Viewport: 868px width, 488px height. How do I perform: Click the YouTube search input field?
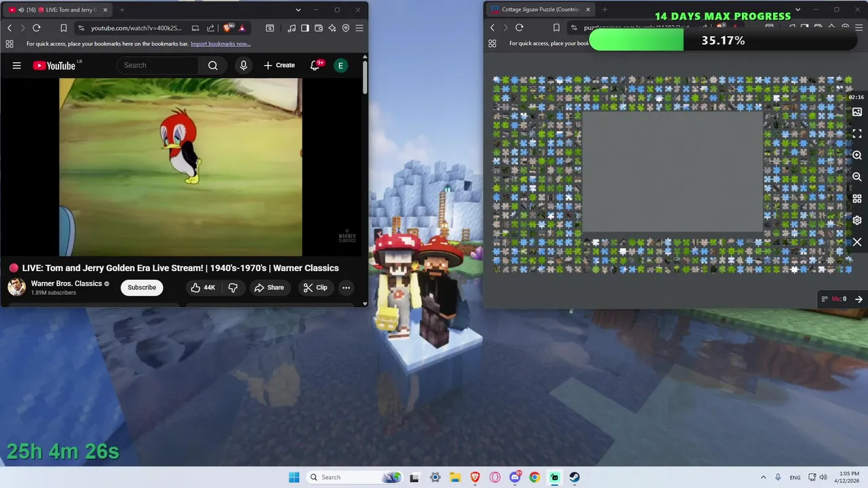click(x=159, y=65)
